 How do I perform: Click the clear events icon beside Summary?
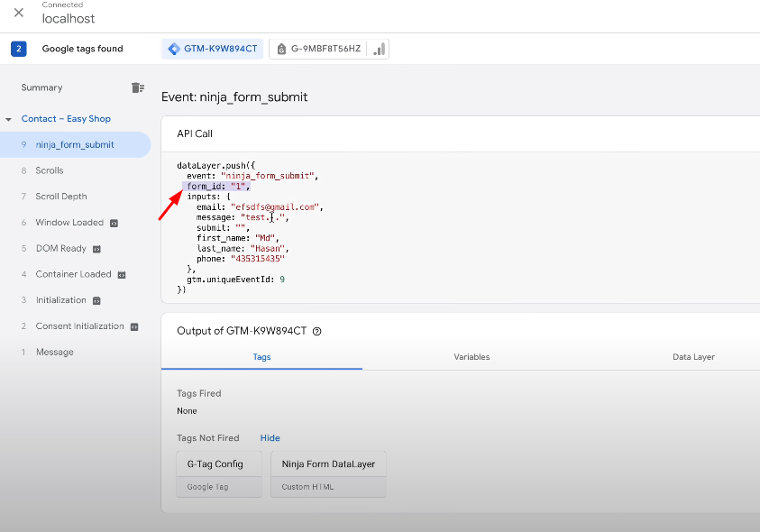pyautogui.click(x=138, y=87)
